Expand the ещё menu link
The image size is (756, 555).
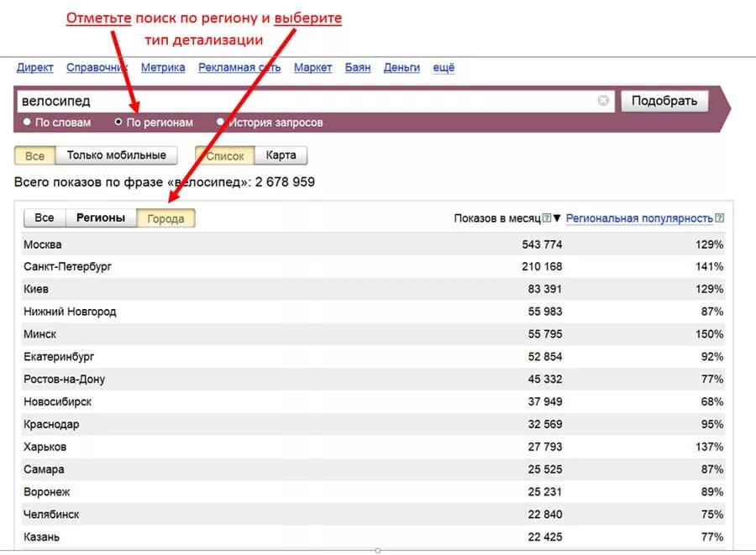point(444,67)
